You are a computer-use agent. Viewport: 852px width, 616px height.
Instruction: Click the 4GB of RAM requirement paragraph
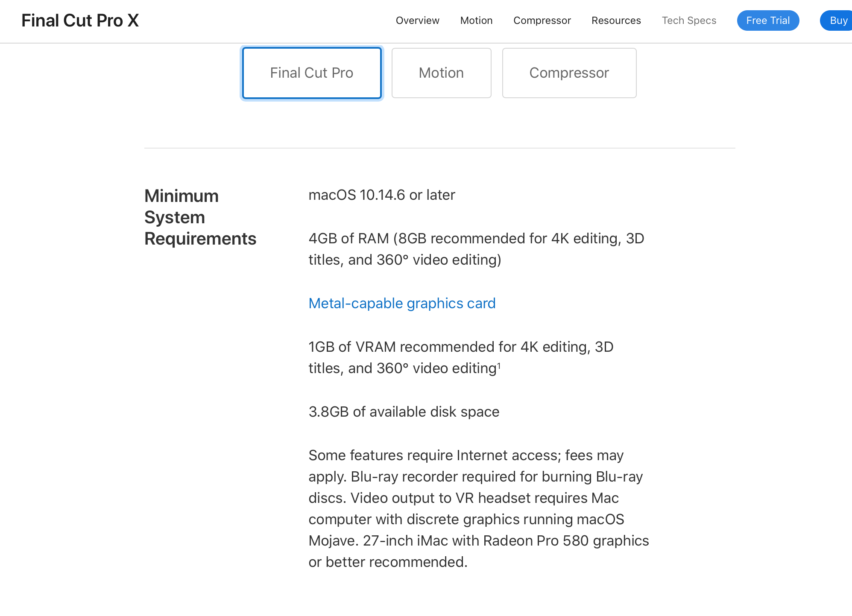coord(476,249)
